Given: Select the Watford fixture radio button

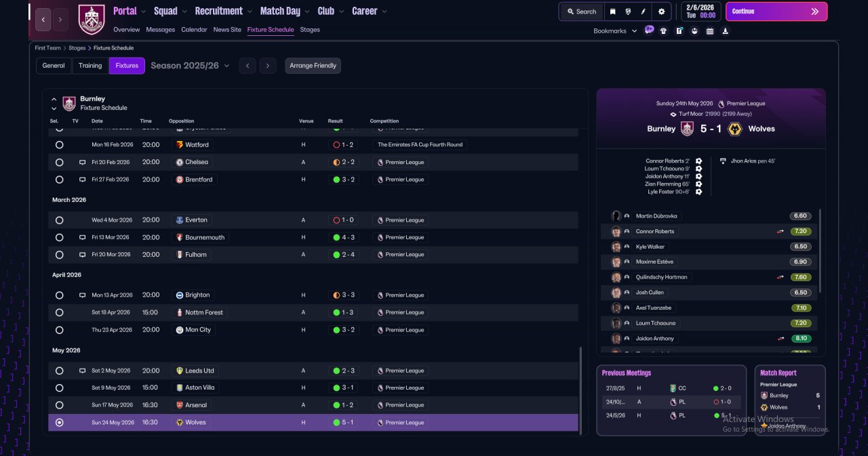Looking at the screenshot, I should pyautogui.click(x=59, y=145).
